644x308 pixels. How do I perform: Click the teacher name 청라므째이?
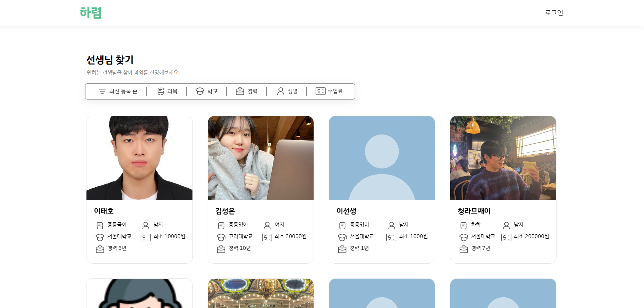coord(474,211)
